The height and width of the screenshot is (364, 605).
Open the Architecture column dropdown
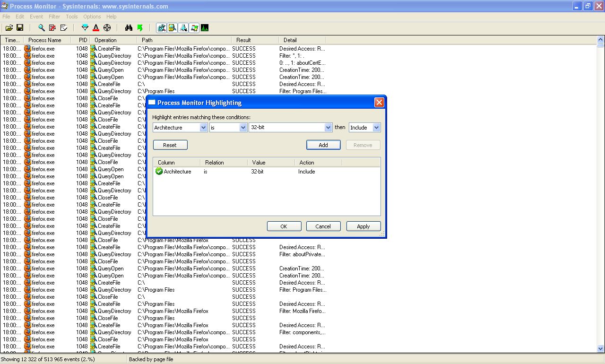203,128
